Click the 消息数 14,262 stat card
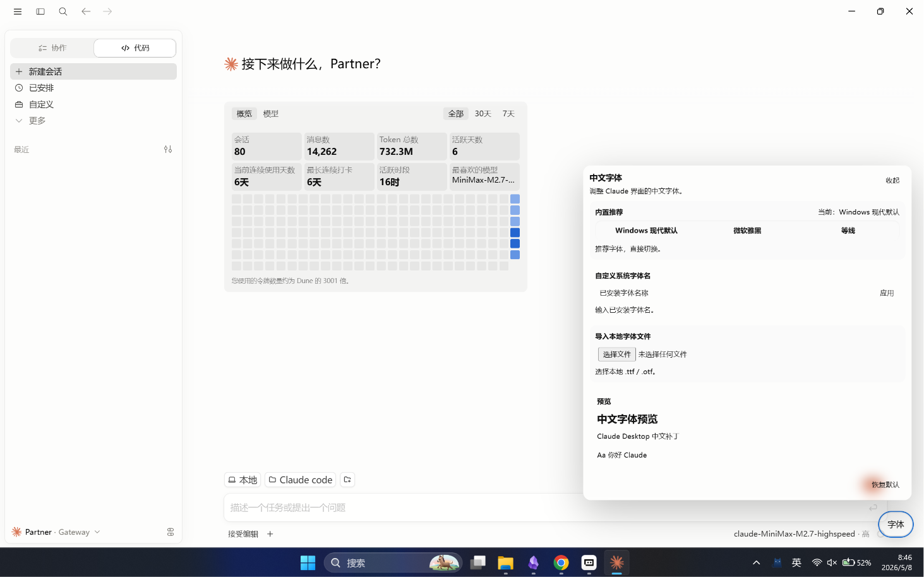The image size is (924, 577). click(339, 146)
